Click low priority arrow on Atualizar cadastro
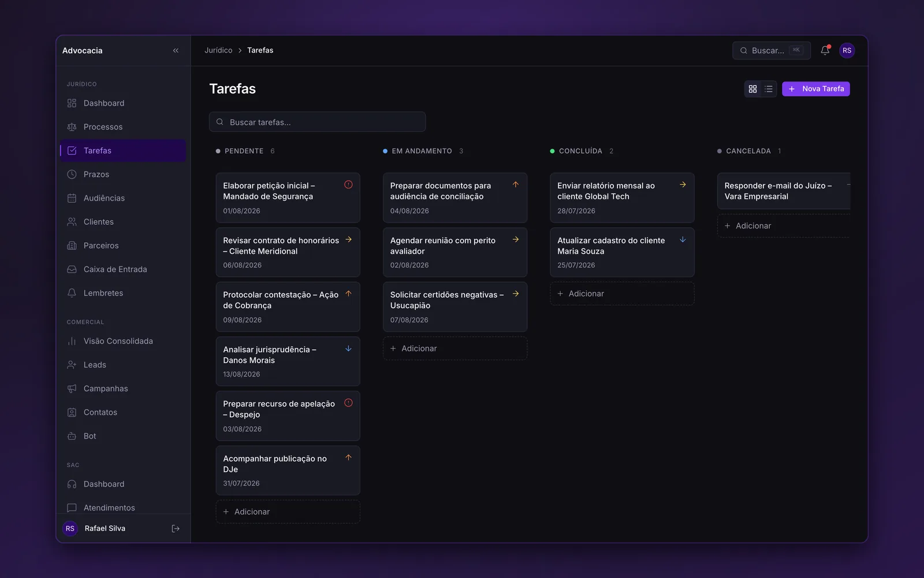The width and height of the screenshot is (924, 578). pos(683,239)
